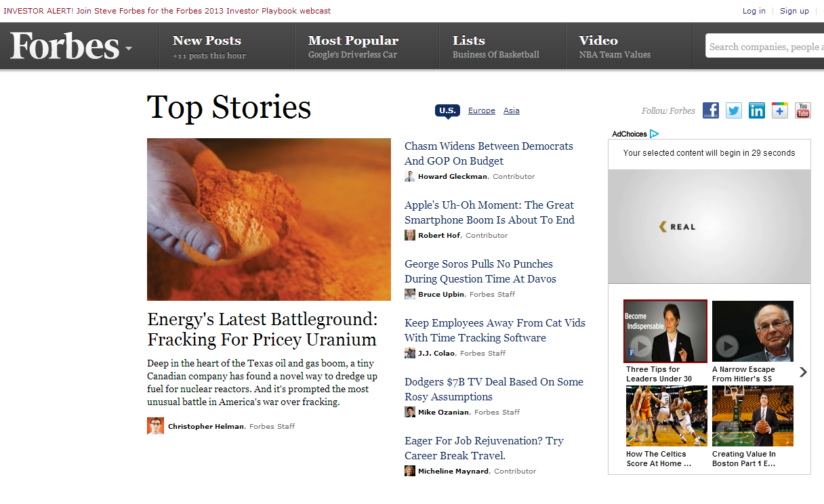Open Dodgers $7B TV Deal story
This screenshot has width=824, height=504.
pos(494,390)
